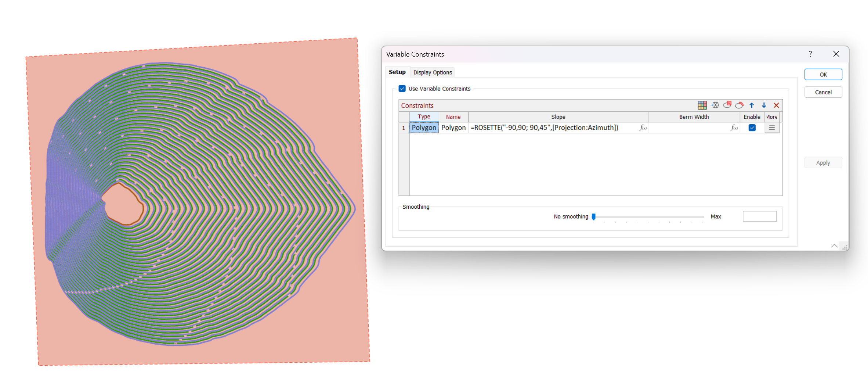The image size is (868, 391).
Task: Toggle Use Variable Constraints checkbox
Action: pos(402,89)
